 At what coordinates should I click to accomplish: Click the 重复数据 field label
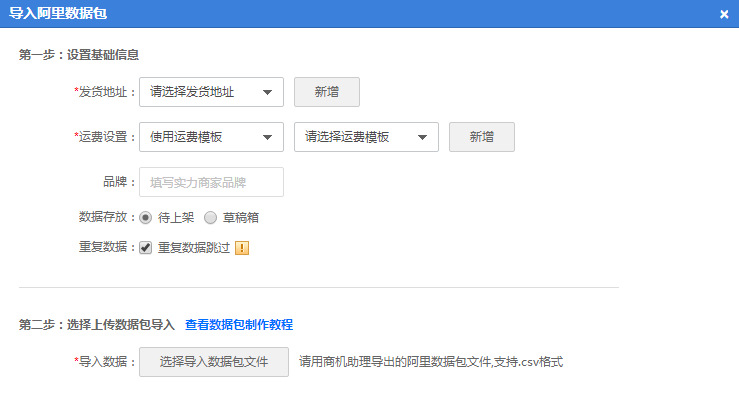click(x=107, y=247)
